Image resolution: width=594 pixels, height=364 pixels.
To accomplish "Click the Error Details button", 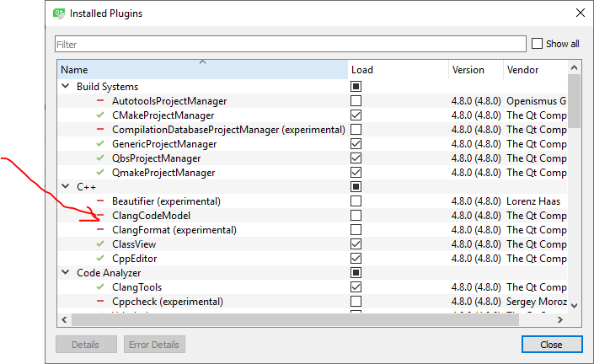I will tap(154, 345).
